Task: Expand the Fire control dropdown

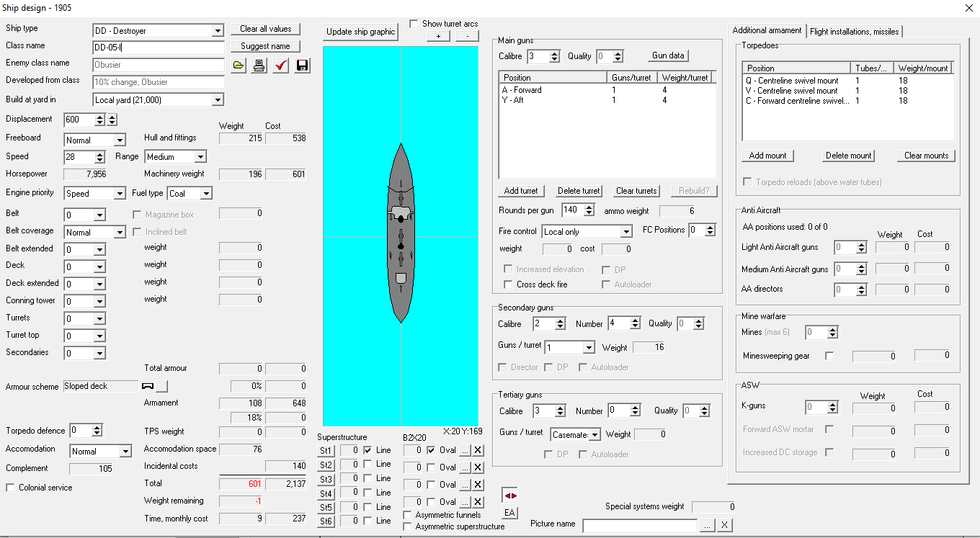Action: tap(626, 232)
